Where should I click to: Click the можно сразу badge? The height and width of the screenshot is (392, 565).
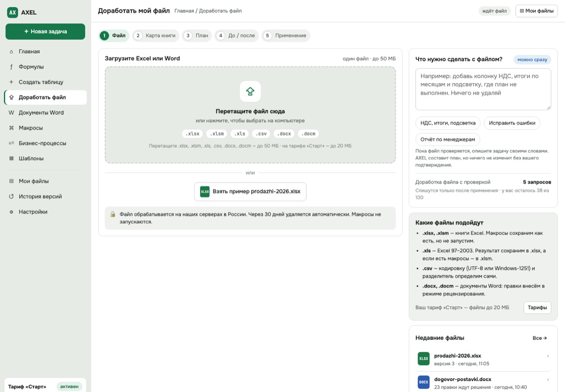click(x=532, y=59)
